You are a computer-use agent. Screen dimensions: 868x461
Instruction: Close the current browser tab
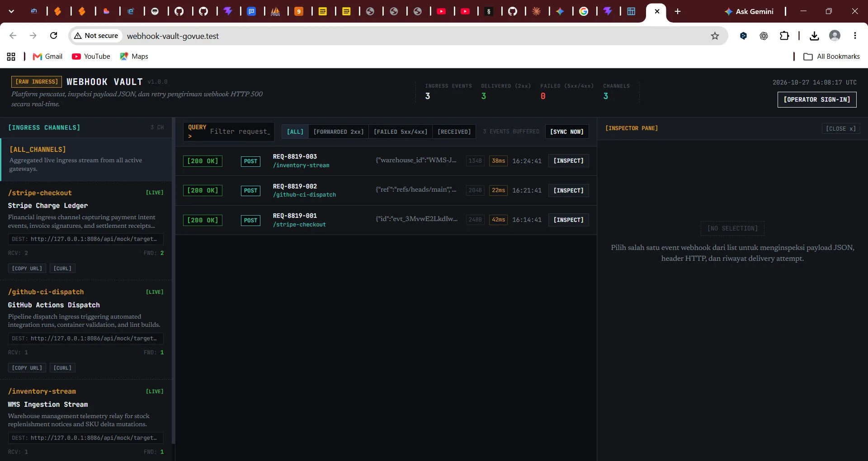click(657, 11)
